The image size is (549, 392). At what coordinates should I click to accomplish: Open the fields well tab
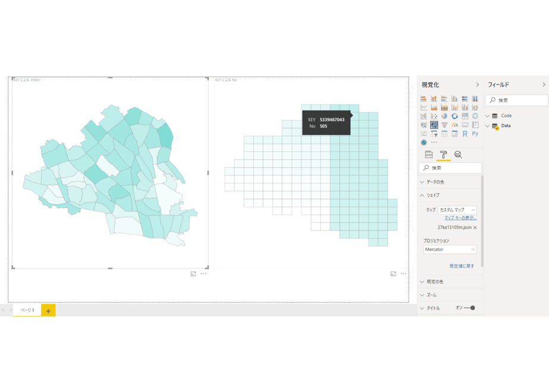point(428,154)
